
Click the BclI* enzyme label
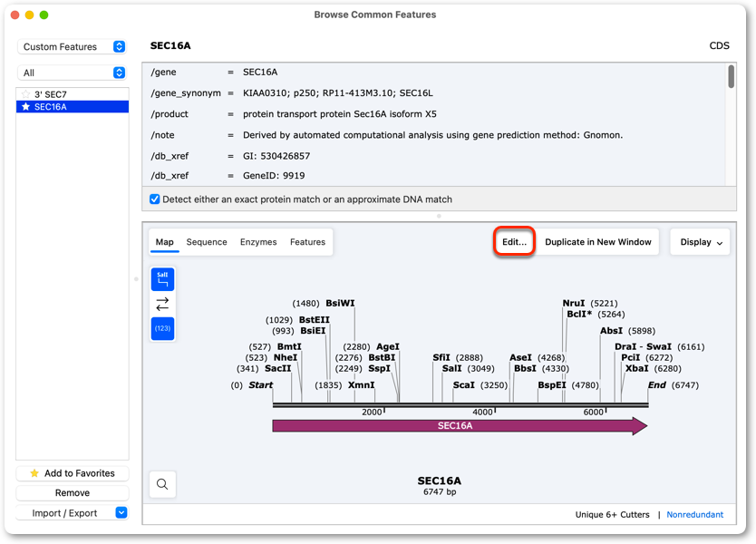pos(579,314)
